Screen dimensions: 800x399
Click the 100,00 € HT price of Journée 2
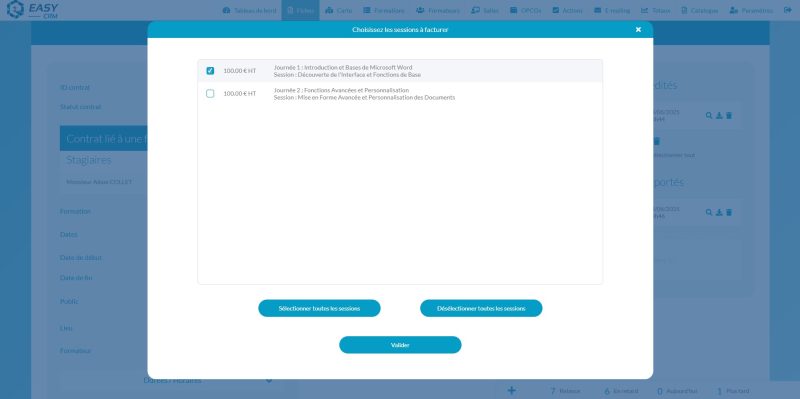point(240,94)
